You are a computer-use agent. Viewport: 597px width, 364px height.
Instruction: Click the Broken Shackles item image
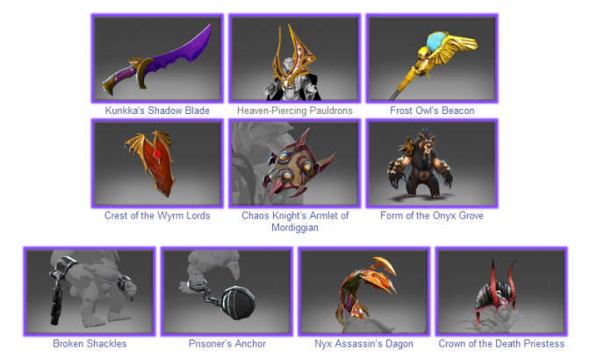point(90,292)
